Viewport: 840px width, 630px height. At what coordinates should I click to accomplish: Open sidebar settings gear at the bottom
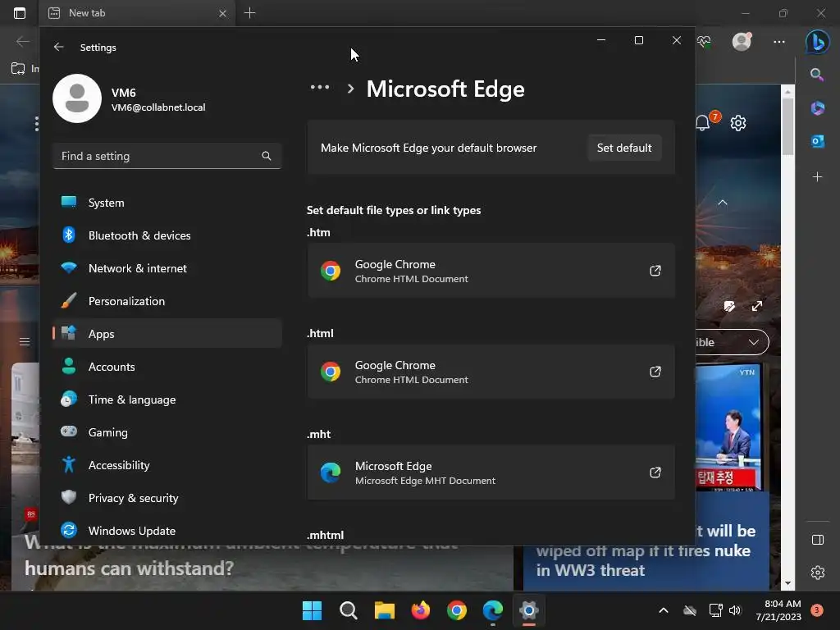click(x=818, y=573)
